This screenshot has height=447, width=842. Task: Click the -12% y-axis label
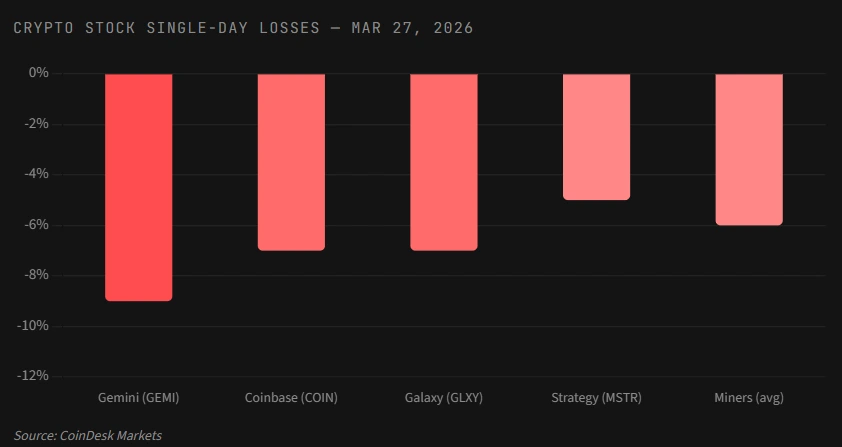(x=34, y=376)
